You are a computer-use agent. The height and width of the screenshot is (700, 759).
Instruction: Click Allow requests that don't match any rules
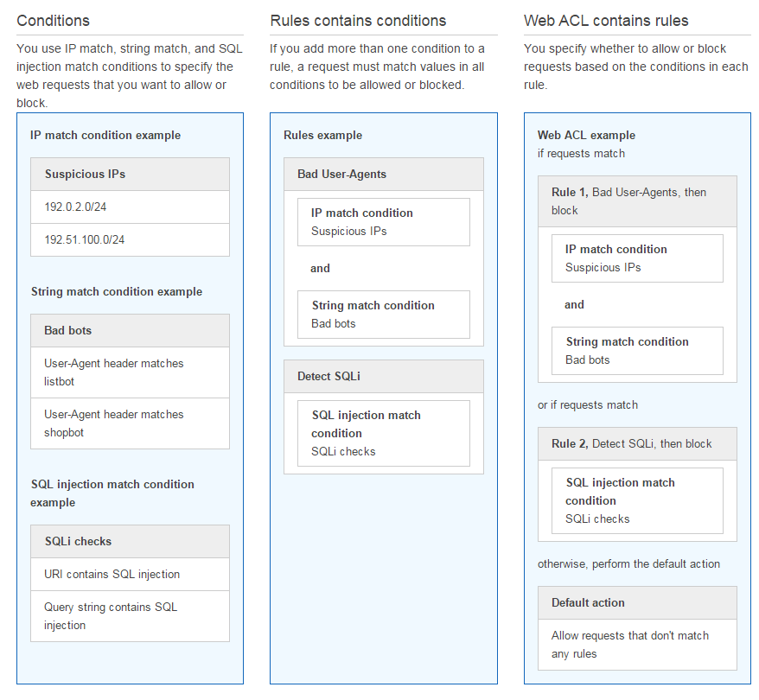(x=637, y=645)
